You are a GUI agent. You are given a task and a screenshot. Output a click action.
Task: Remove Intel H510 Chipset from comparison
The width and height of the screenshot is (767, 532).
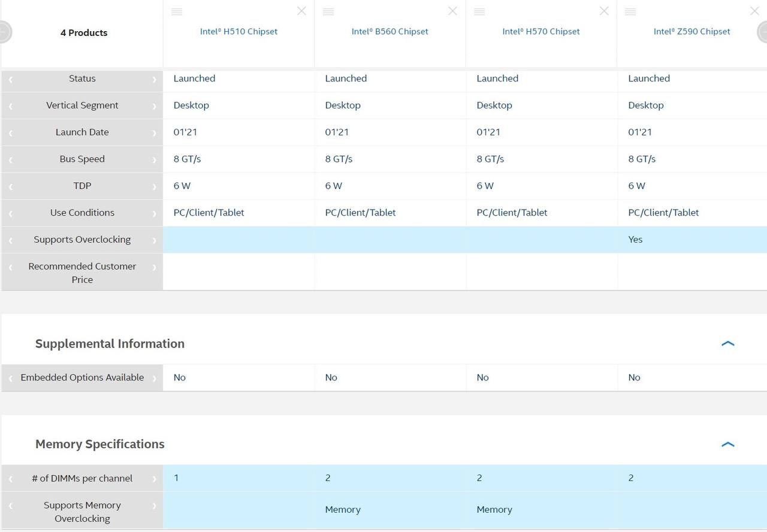point(301,11)
